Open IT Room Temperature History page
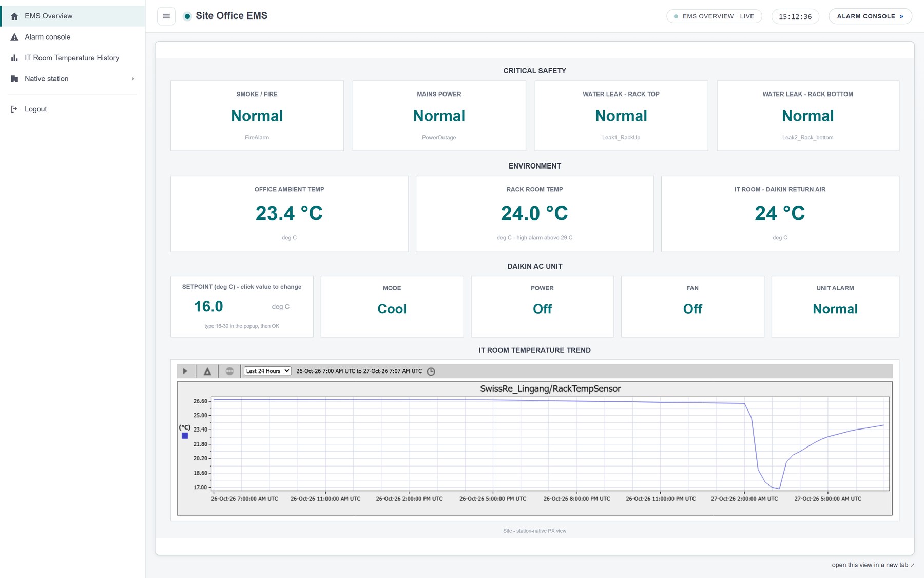 coord(73,58)
